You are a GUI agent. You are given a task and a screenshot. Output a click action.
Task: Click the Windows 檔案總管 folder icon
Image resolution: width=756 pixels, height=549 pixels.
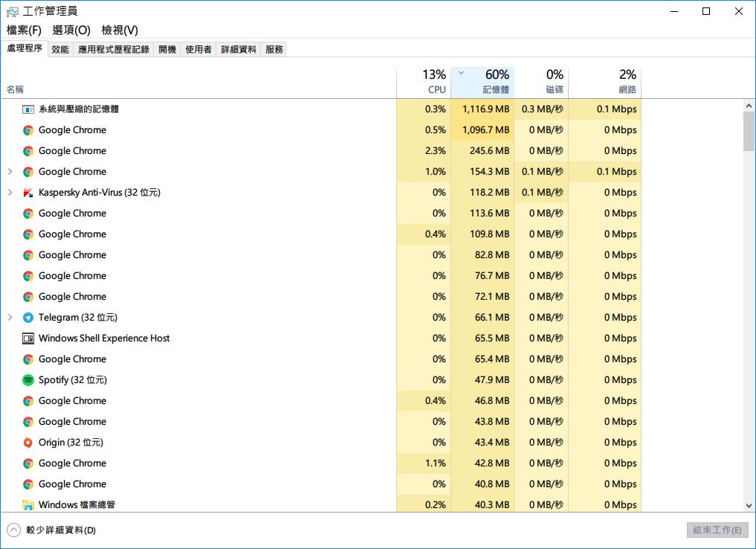[28, 505]
